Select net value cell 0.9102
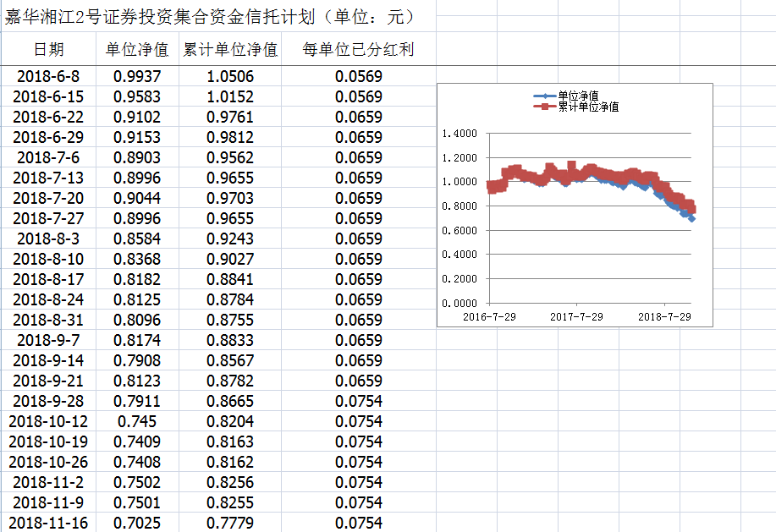 [x=137, y=117]
